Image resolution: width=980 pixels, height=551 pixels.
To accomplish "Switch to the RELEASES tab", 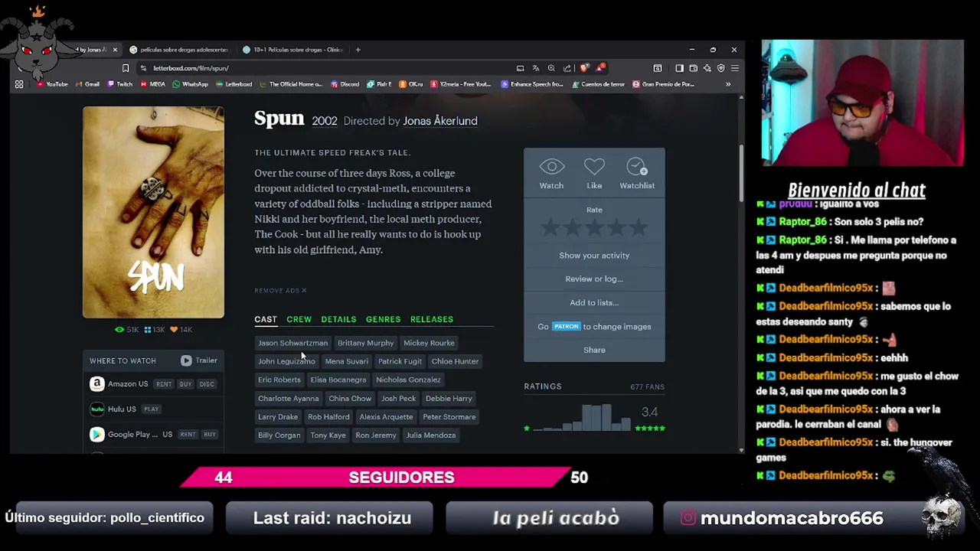I will [x=432, y=319].
